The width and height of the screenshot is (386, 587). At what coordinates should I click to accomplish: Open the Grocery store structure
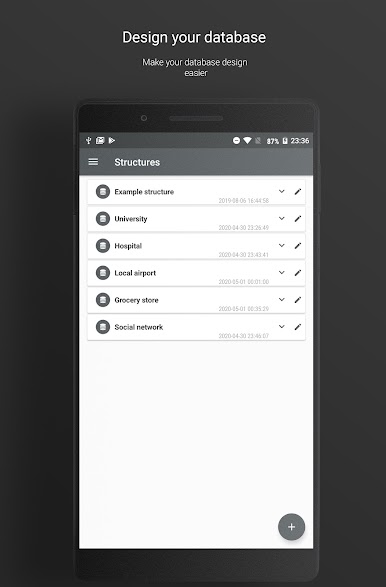tap(196, 300)
